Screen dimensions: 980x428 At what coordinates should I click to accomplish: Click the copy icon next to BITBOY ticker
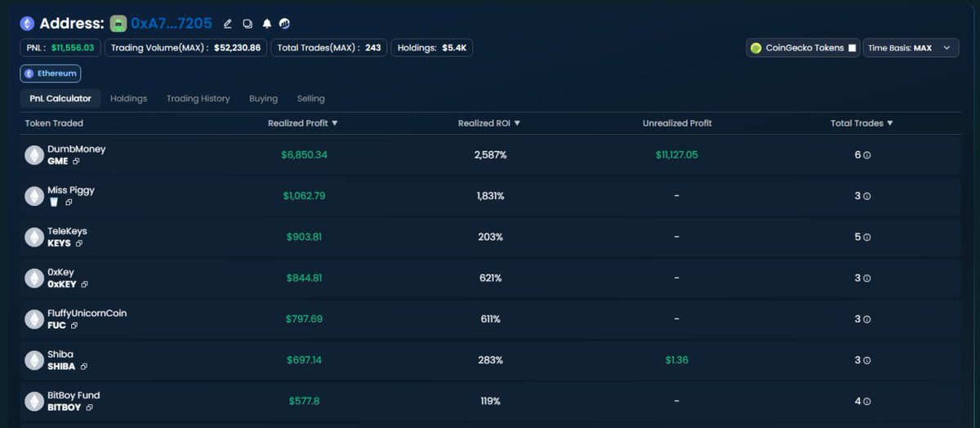[x=89, y=408]
